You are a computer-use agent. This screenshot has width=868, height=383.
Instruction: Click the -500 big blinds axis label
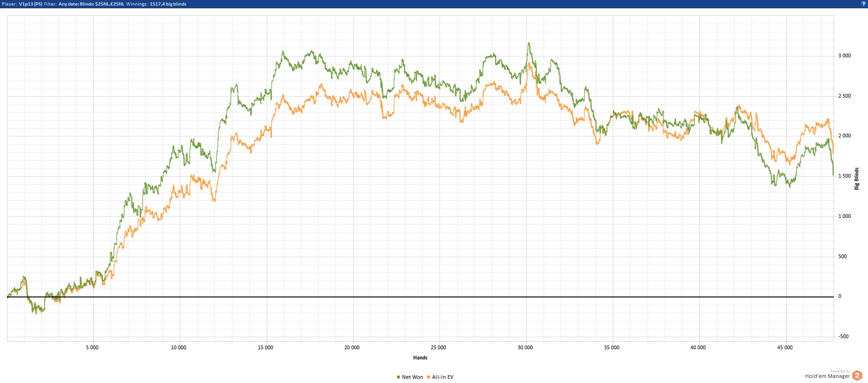844,336
